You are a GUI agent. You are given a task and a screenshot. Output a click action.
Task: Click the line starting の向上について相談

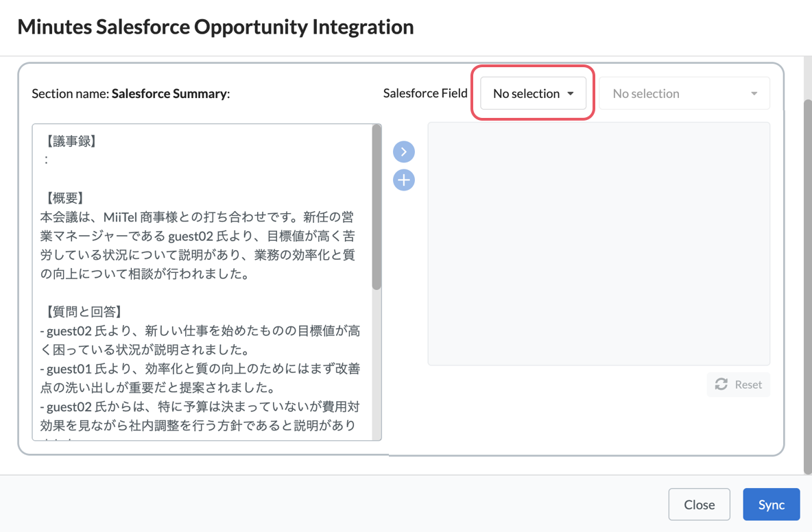(x=145, y=274)
